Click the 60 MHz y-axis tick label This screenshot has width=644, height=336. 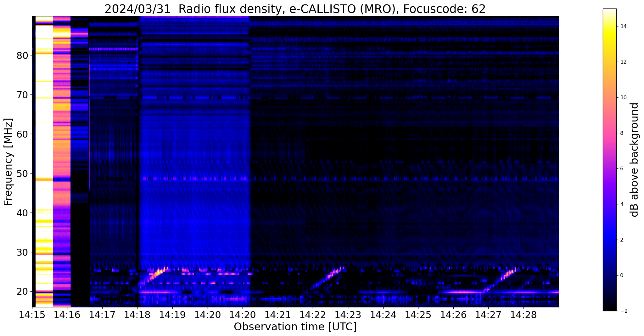[x=22, y=134]
